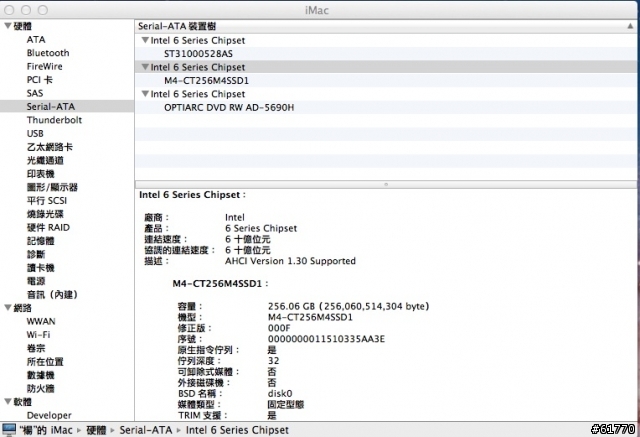Open the 讀卡機 card reader entry

tap(40, 268)
